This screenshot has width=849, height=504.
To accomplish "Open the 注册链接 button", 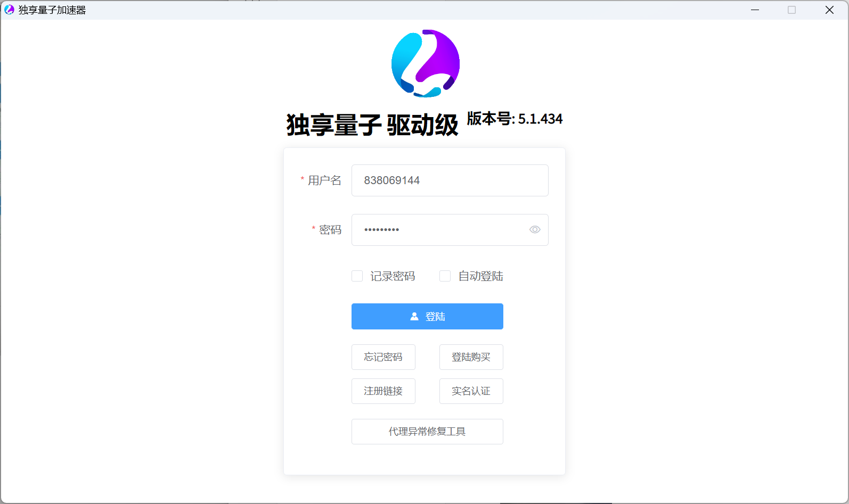I will click(383, 391).
